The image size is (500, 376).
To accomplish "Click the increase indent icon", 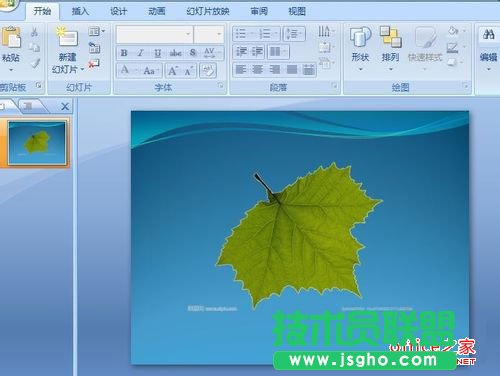I will pyautogui.click(x=257, y=52).
